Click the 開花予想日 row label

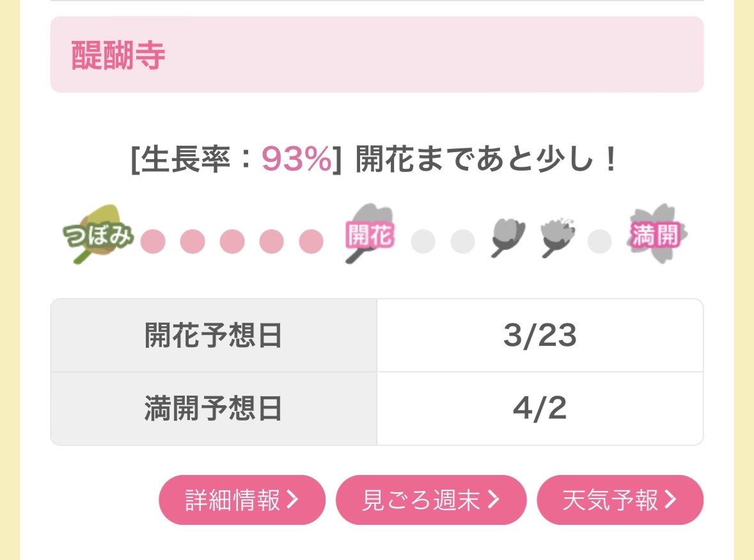(214, 336)
